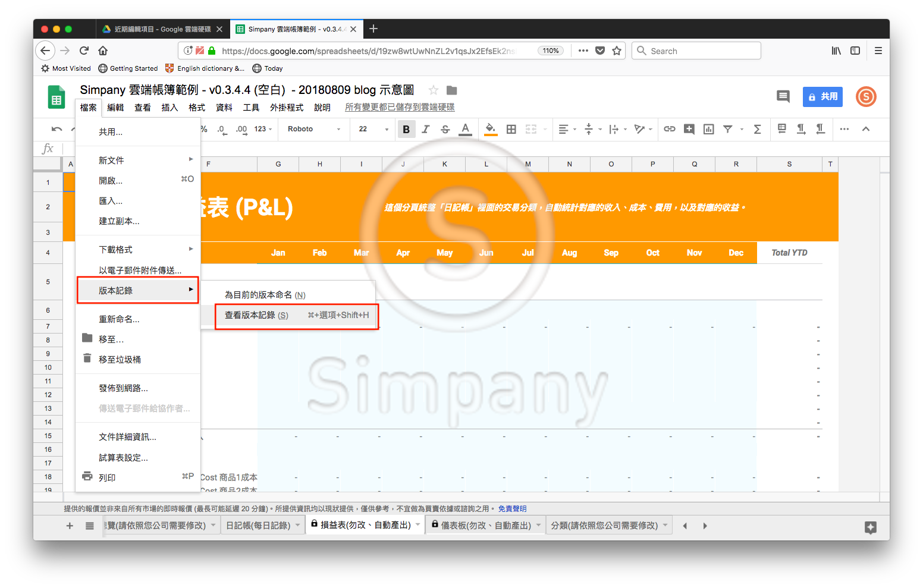Expand the 123 number format dropdown

[x=263, y=129]
